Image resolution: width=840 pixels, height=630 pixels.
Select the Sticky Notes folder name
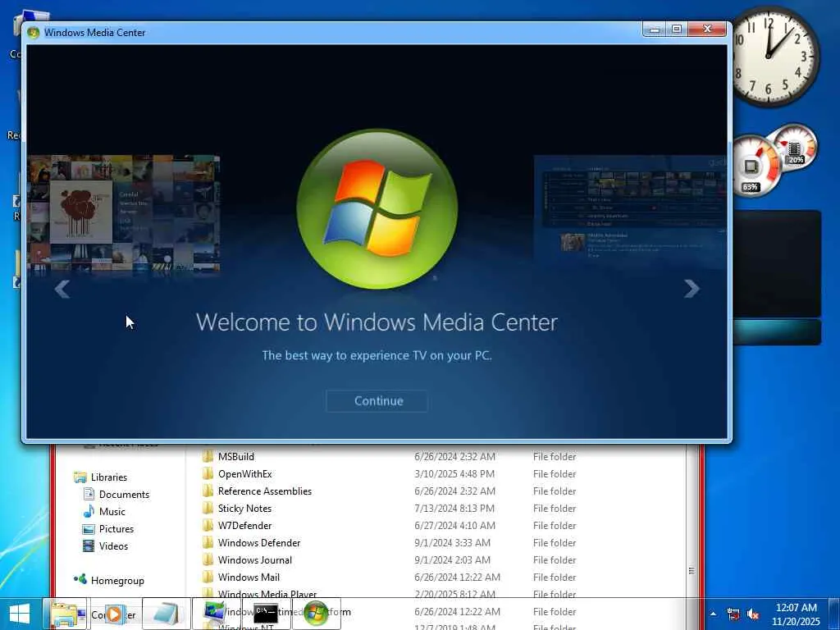click(x=244, y=508)
